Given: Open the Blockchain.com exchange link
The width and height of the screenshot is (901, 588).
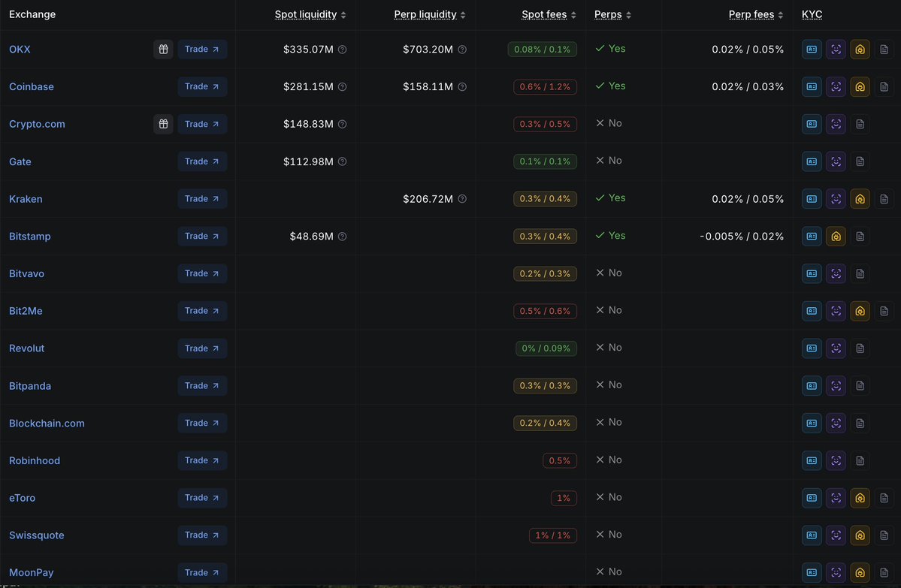Looking at the screenshot, I should point(47,424).
